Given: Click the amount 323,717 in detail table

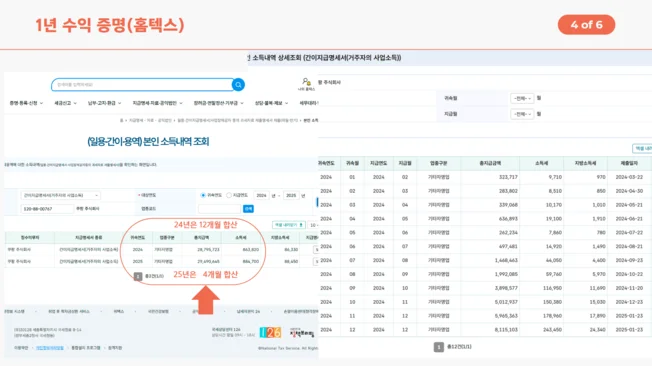Looking at the screenshot, I should 508,177.
